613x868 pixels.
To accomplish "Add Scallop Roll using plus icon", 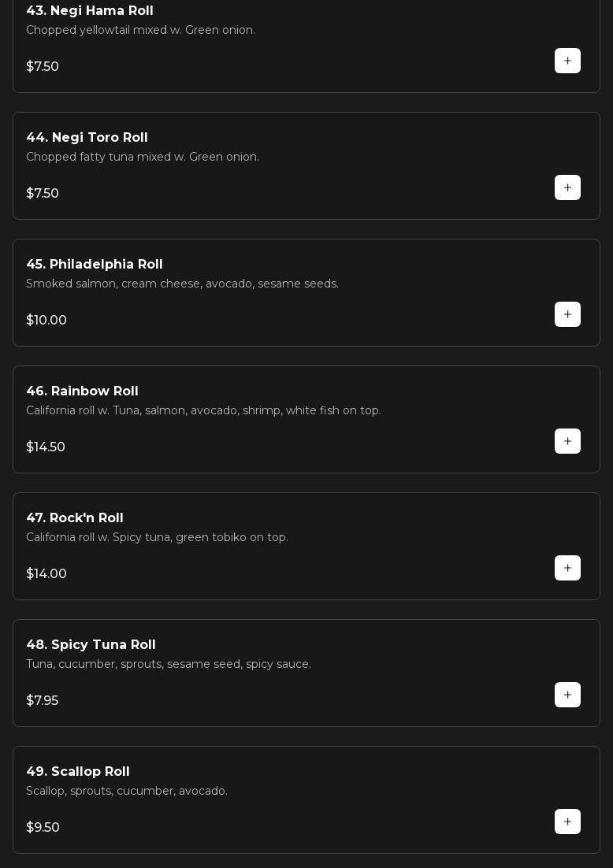I will point(567,822).
